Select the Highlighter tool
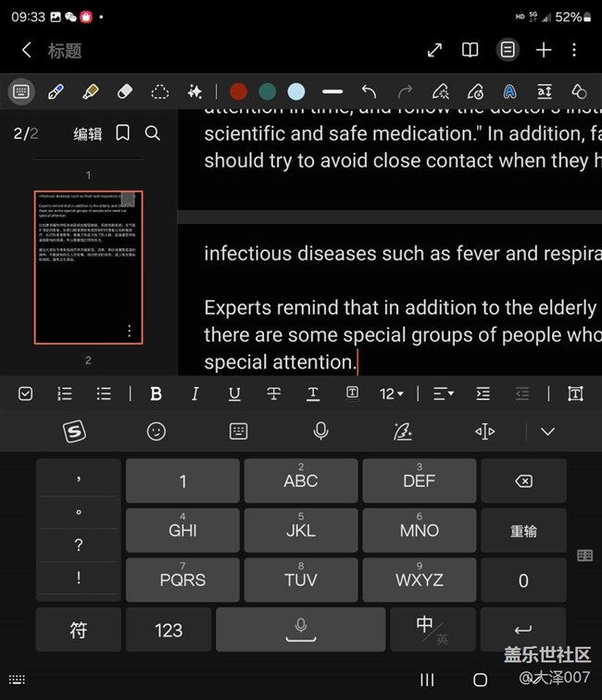Screen dimensions: 602x700 [x=90, y=91]
